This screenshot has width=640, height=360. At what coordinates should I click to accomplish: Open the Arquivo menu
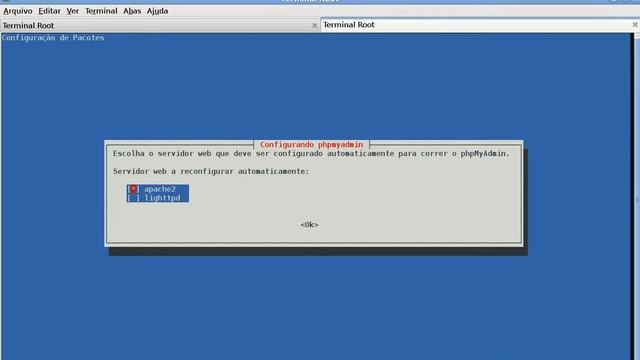pos(18,11)
